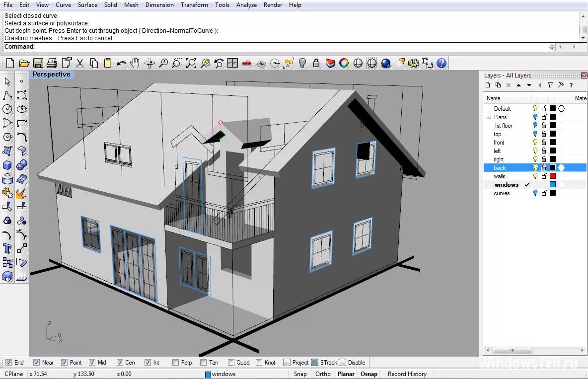Toggle lock on the 1st floor layer
The image size is (588, 379).
pyautogui.click(x=544, y=125)
